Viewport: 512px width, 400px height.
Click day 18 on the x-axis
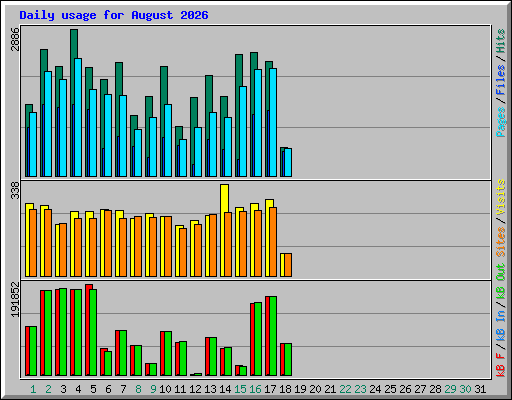point(285,389)
